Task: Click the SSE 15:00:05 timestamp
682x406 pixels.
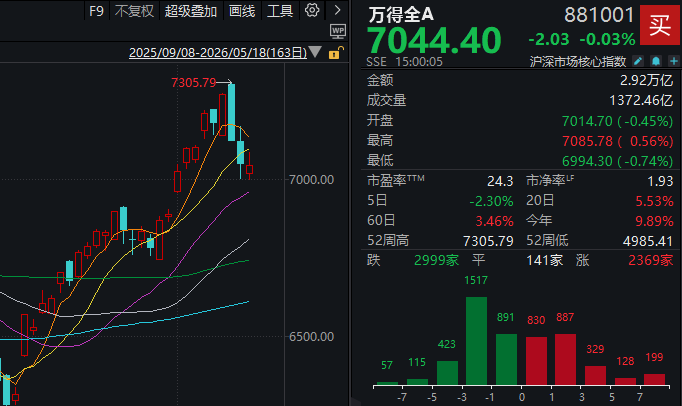Action: [x=404, y=62]
